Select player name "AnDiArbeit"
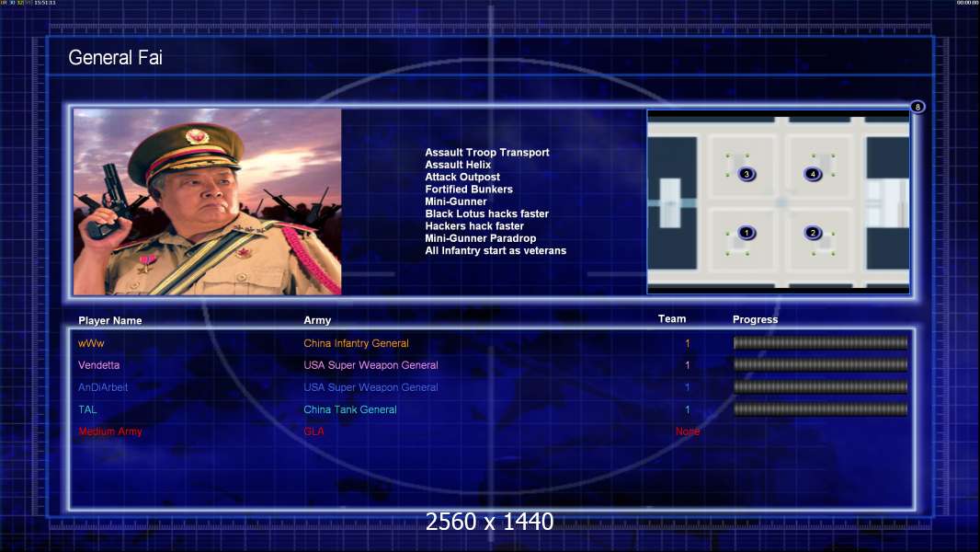The width and height of the screenshot is (980, 552). tap(102, 387)
